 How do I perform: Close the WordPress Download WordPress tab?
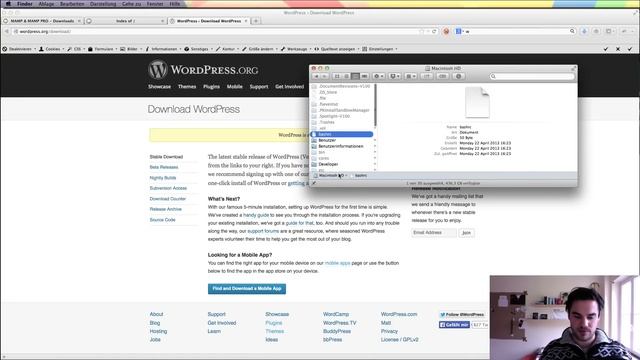[246, 21]
